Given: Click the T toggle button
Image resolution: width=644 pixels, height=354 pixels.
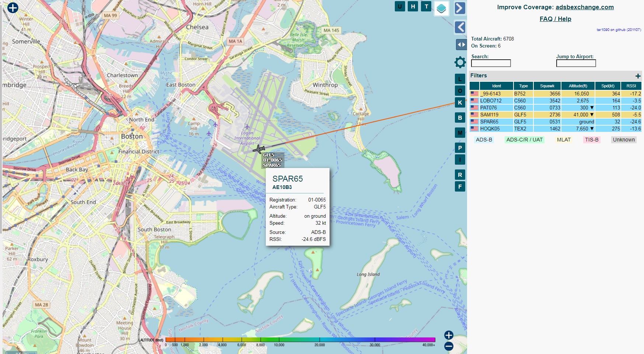Looking at the screenshot, I should tap(426, 6).
